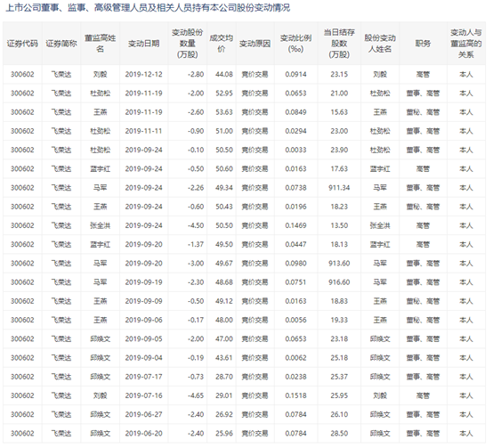Click the price 28.70
Screen dimensions: 493x448
tap(224, 377)
